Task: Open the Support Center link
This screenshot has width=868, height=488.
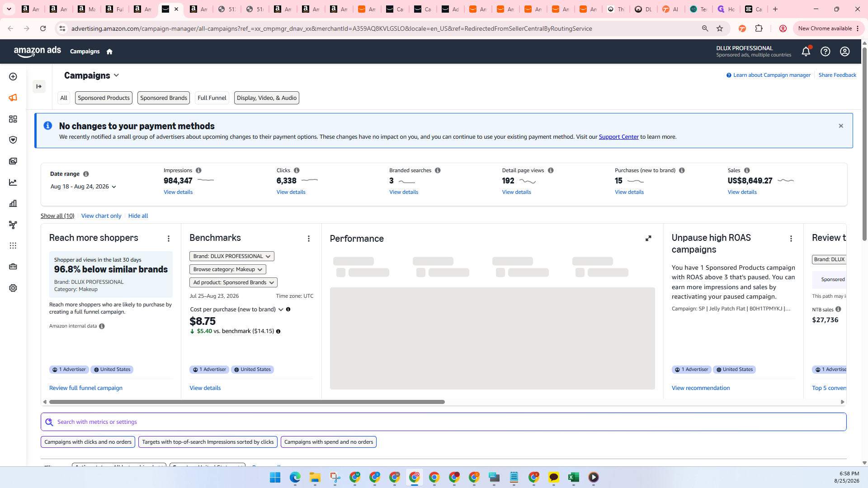Action: 618,137
